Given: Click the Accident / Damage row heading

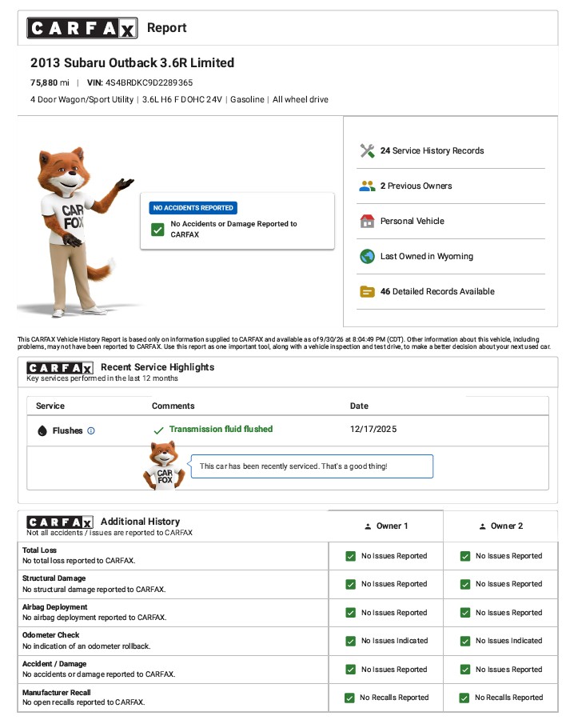Looking at the screenshot, I should (x=54, y=664).
